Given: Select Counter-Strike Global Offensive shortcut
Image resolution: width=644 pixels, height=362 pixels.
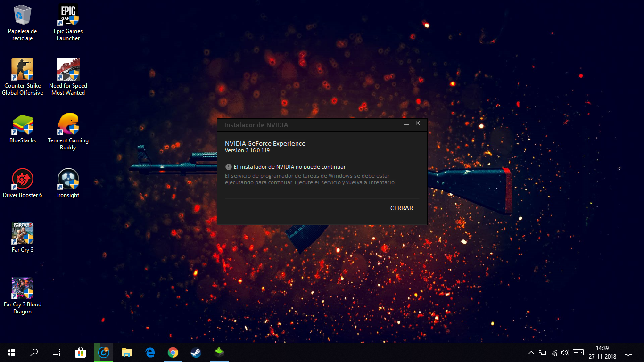Looking at the screenshot, I should pyautogui.click(x=23, y=77).
